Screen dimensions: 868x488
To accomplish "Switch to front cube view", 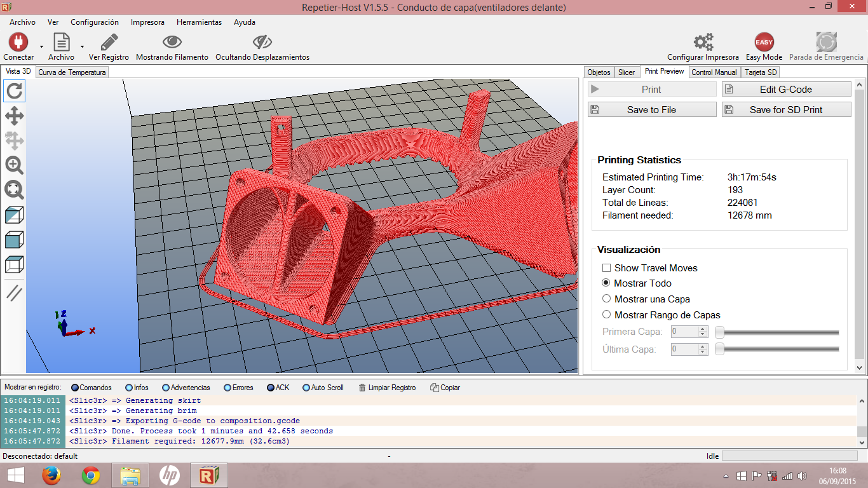I will (14, 240).
